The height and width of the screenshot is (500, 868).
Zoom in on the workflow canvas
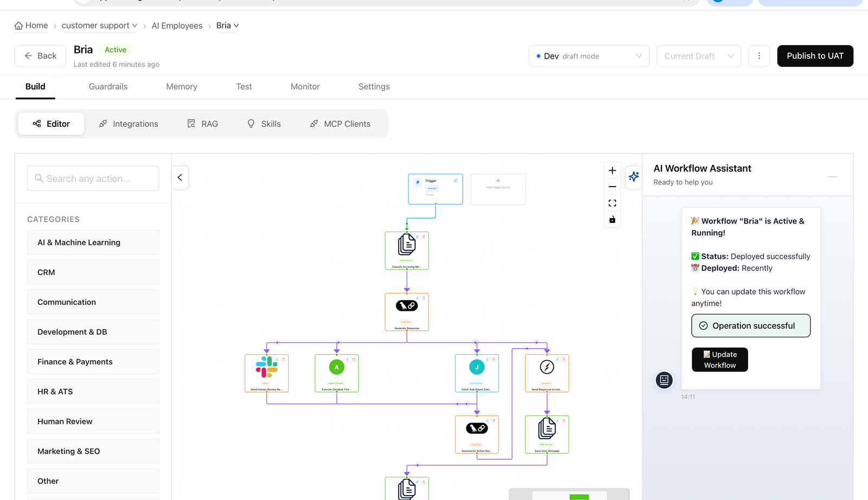612,170
